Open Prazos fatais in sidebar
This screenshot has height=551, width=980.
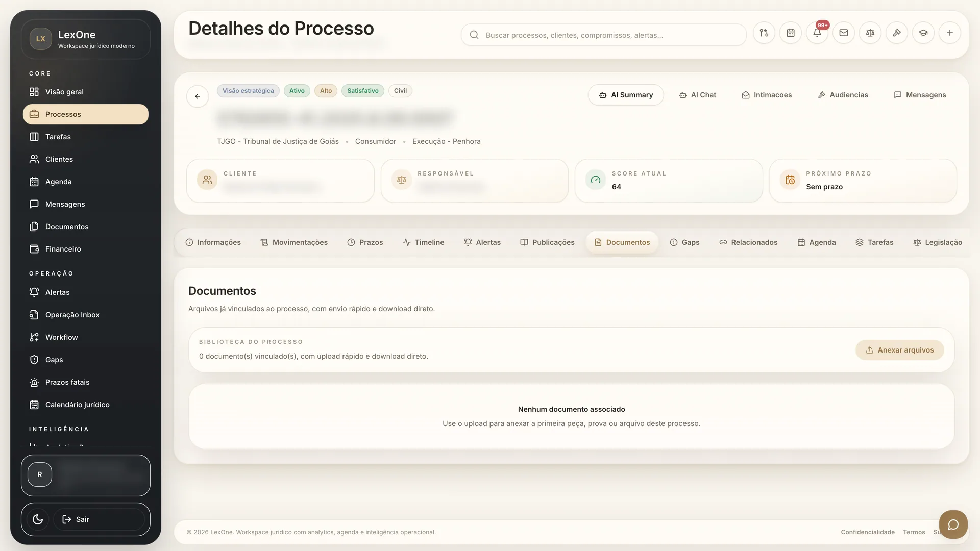(86, 382)
